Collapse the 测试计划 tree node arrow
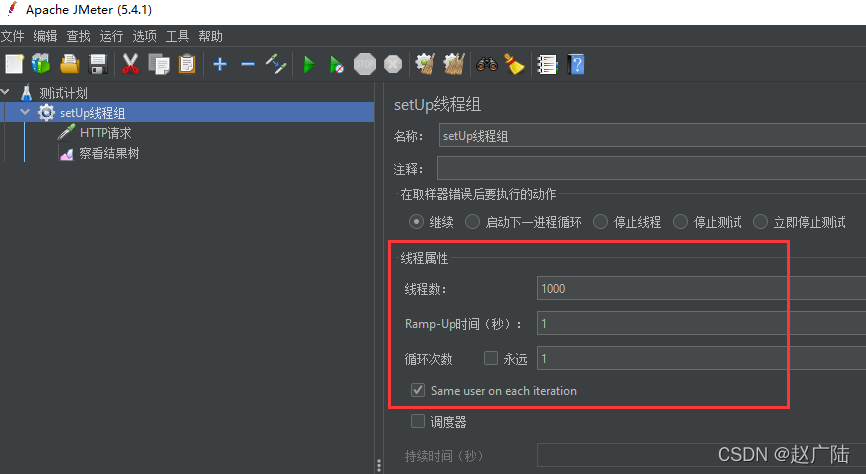This screenshot has width=866, height=474. coord(6,92)
